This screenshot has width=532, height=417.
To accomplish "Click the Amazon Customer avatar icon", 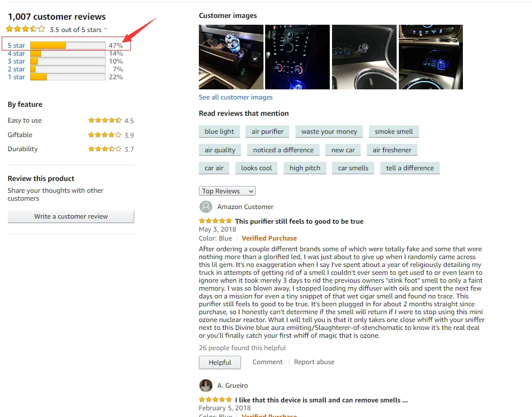I will (x=206, y=207).
